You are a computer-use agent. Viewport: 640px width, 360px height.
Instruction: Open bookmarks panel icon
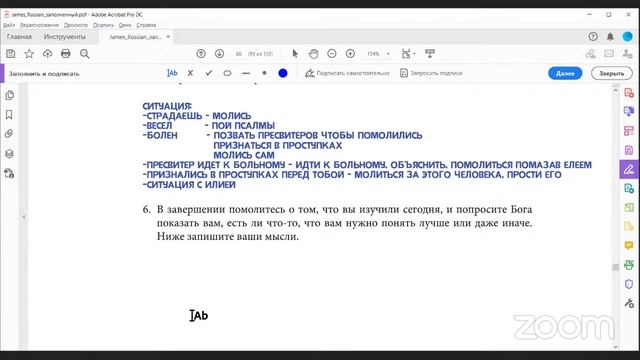coord(9,115)
